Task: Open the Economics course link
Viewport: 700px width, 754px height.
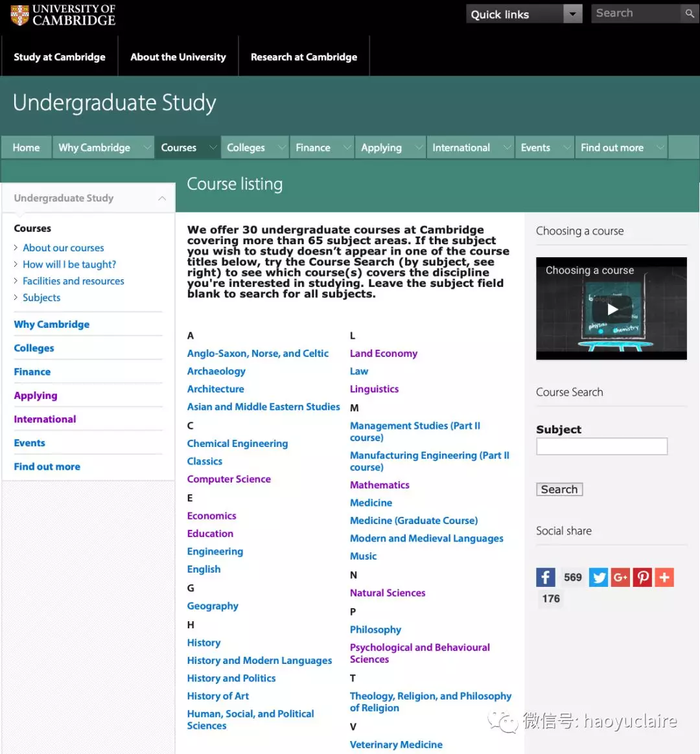Action: (212, 516)
